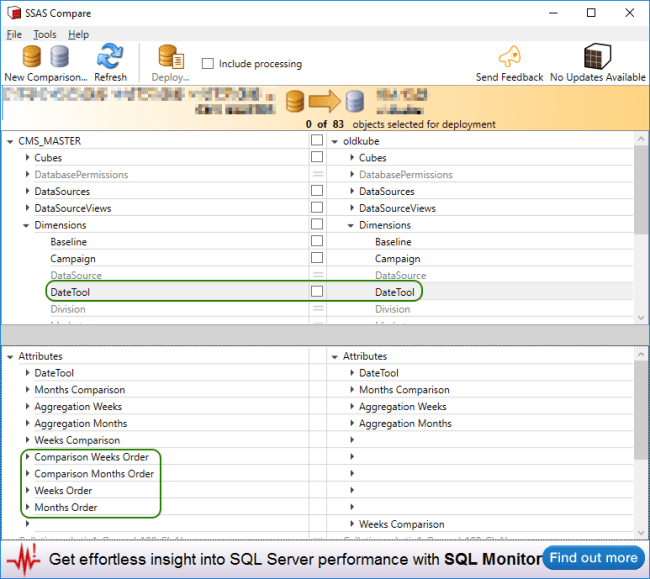Expand DataSourceViews under oldkube

click(x=352, y=208)
